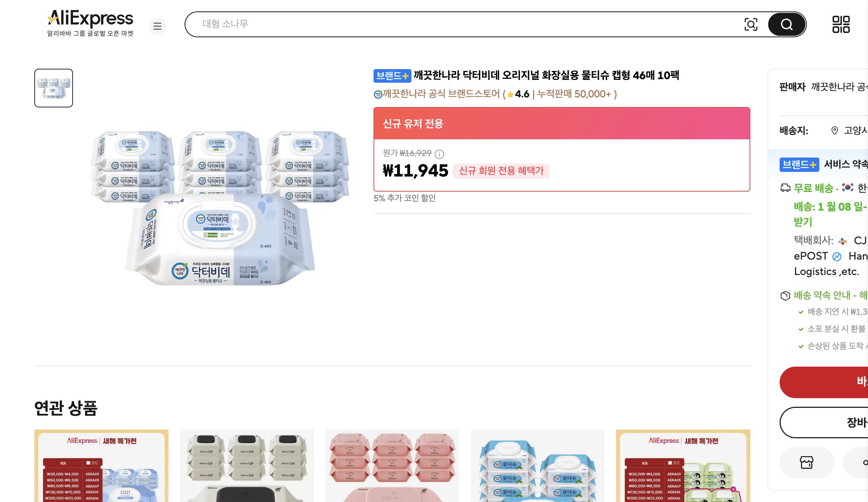The image size is (868, 502).
Task: Open the store icon near the bottom right
Action: coord(807,463)
